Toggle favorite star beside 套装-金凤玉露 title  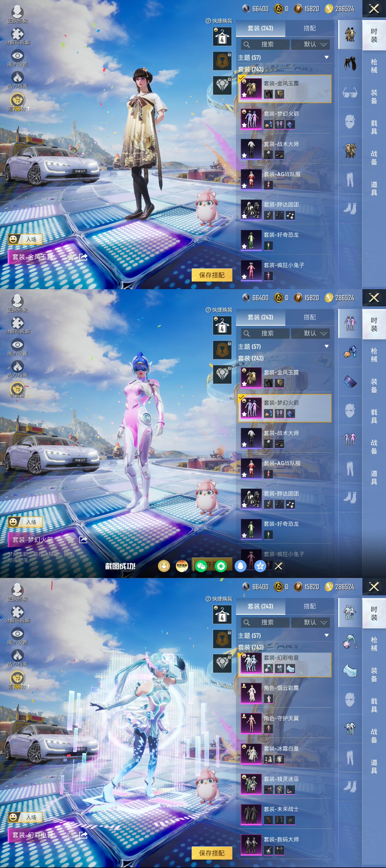(x=71, y=257)
